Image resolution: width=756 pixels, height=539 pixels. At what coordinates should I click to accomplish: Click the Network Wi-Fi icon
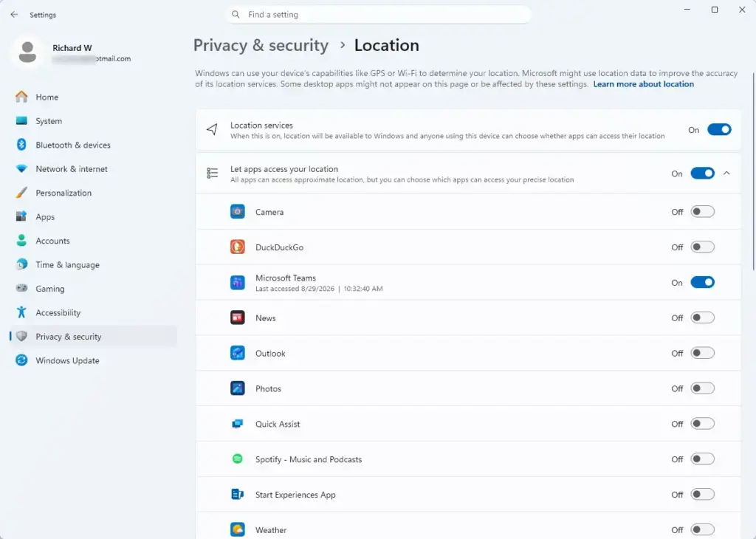tap(21, 169)
